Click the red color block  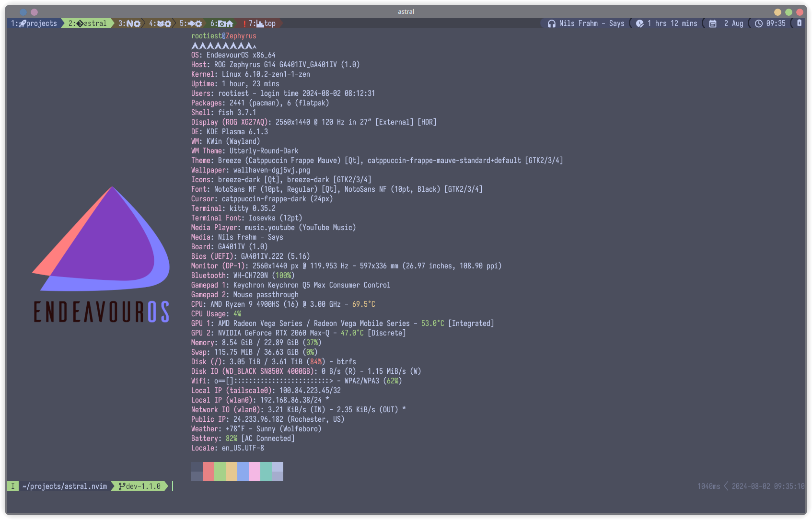209,472
